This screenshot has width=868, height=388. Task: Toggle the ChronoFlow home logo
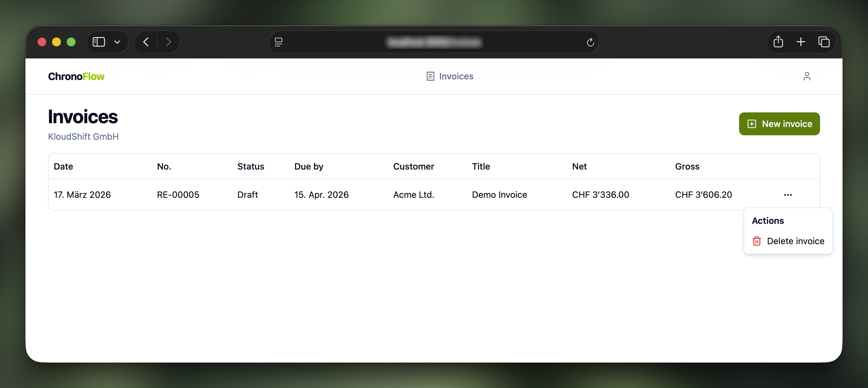[76, 76]
